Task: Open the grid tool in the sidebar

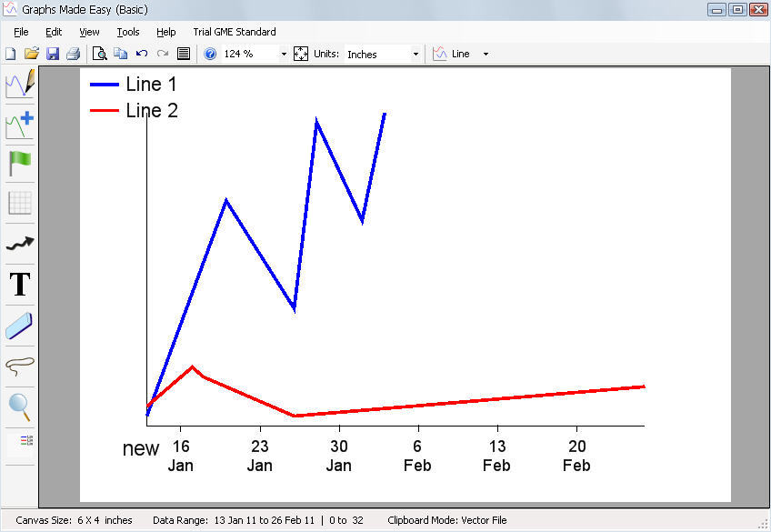Action: point(18,202)
